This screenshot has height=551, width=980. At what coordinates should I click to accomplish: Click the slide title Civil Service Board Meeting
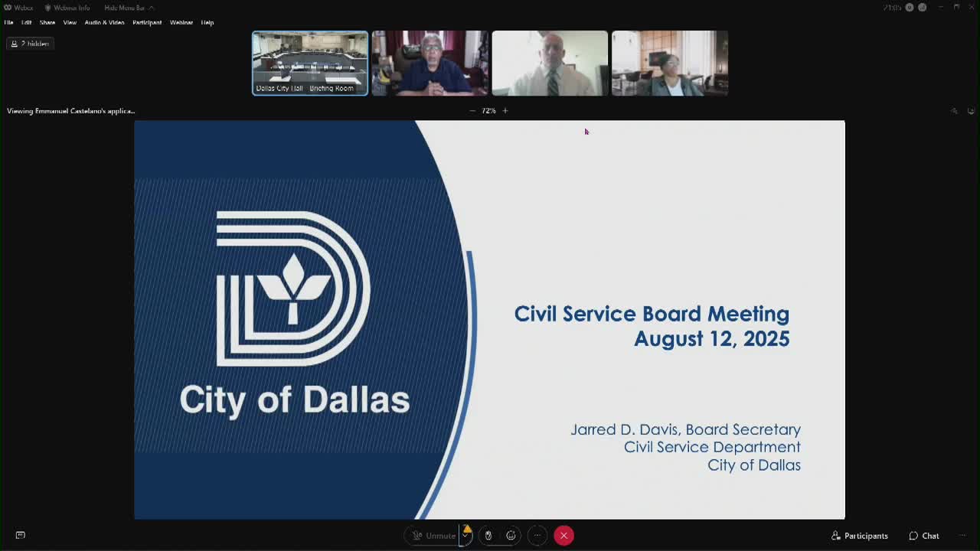(x=652, y=314)
